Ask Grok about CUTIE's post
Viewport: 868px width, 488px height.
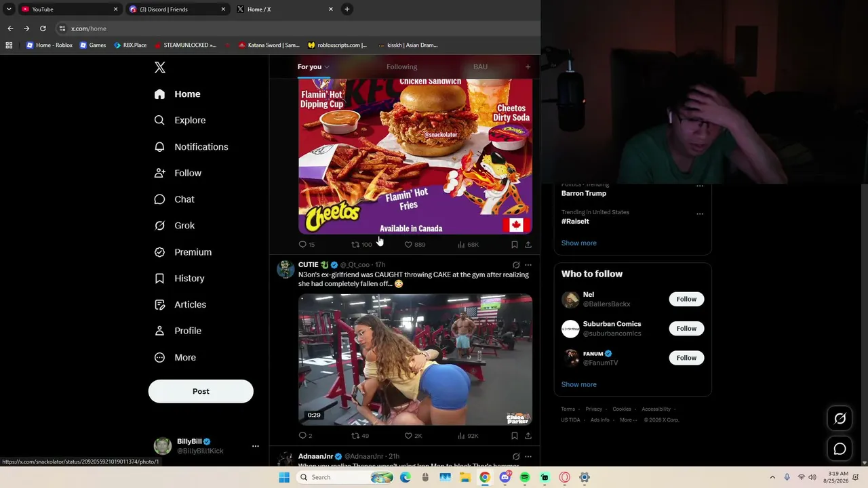pyautogui.click(x=516, y=265)
